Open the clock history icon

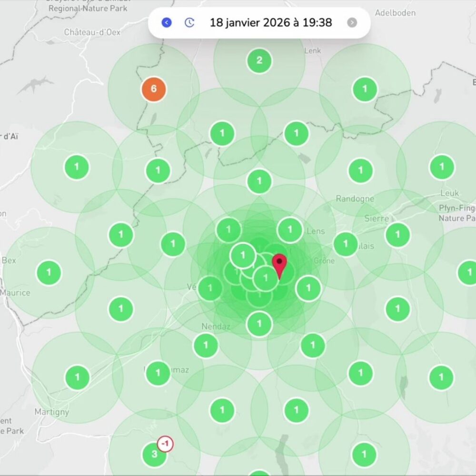point(189,22)
